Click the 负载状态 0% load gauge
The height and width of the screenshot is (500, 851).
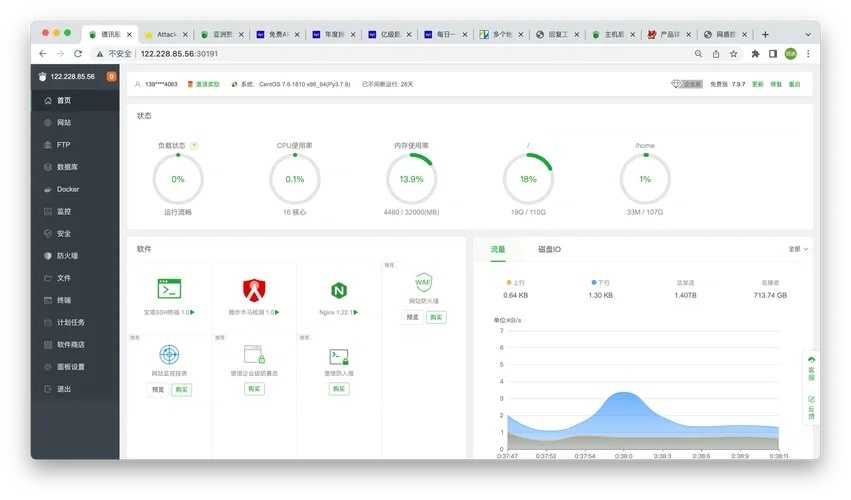[x=178, y=179]
